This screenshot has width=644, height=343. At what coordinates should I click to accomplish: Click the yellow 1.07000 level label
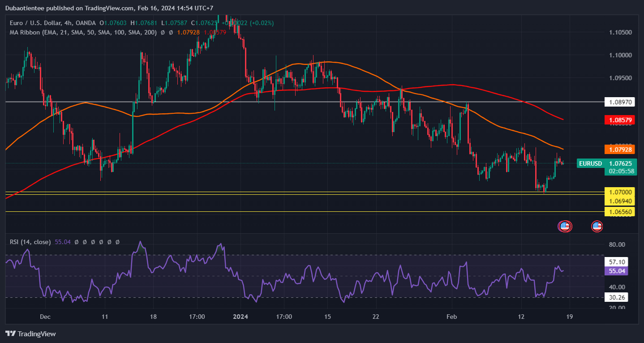click(620, 192)
